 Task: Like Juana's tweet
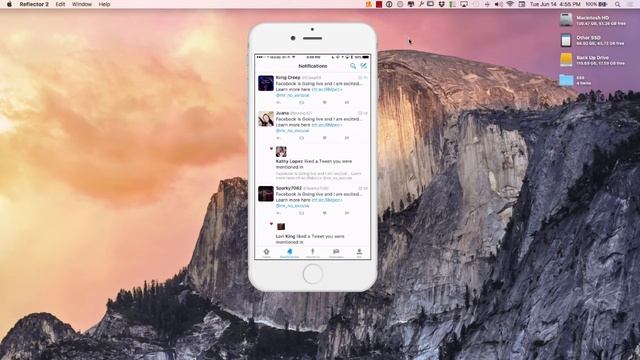324,138
